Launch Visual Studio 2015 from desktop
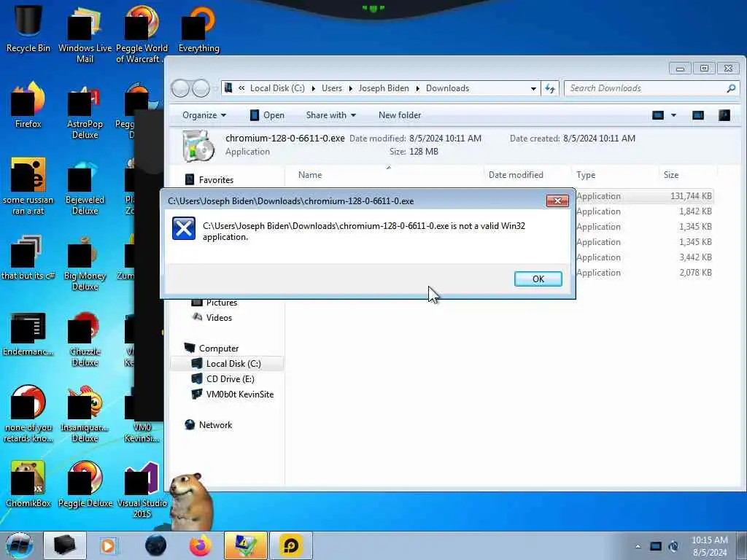This screenshot has height=560, width=747. (x=142, y=491)
